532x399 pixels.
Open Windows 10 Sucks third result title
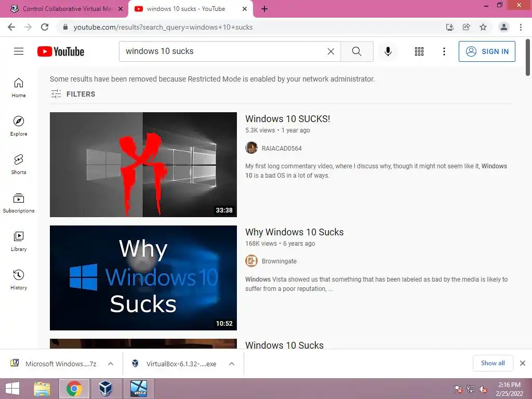click(284, 345)
